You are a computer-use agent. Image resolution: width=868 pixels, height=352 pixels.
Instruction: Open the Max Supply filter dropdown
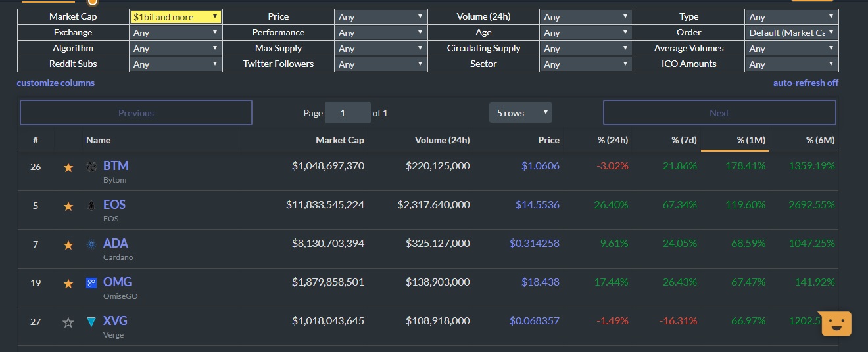coord(381,49)
